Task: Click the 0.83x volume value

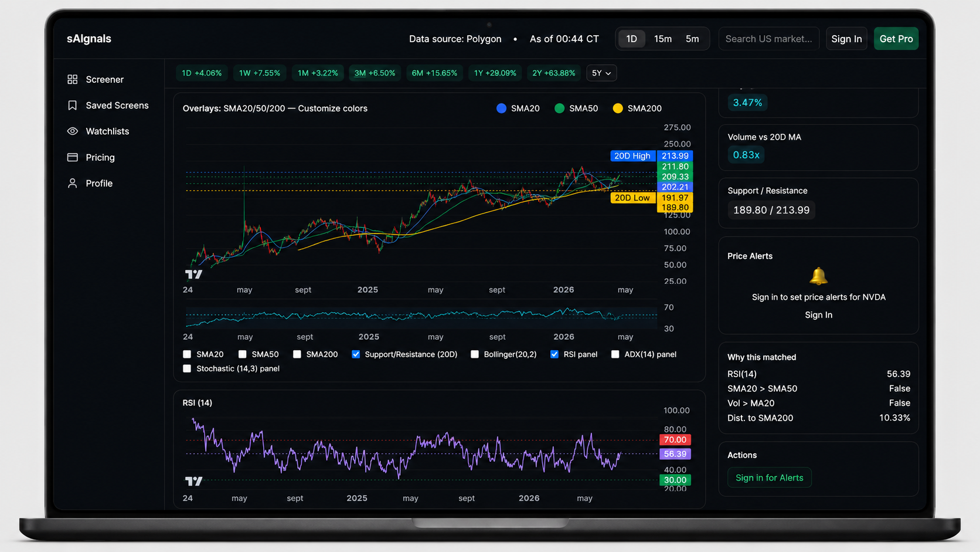Action: click(x=746, y=155)
